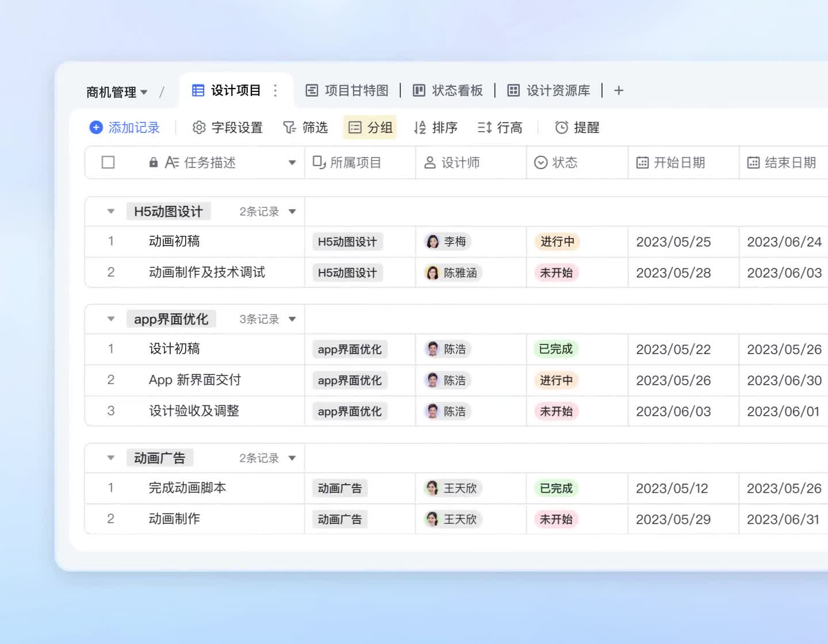Screen dimensions: 828x644
Task: Add a new view with the + button
Action: point(619,90)
